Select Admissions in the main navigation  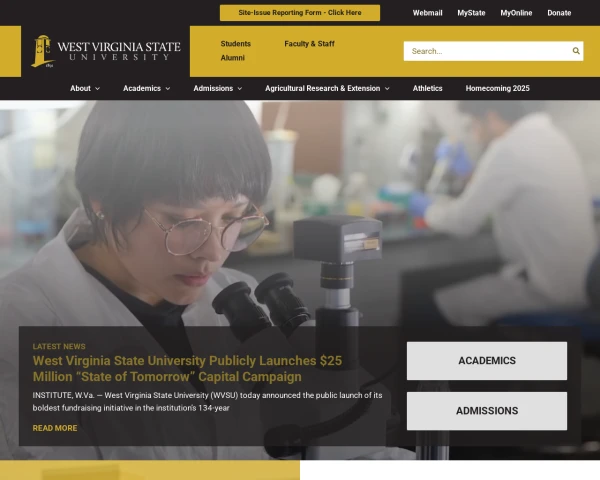[213, 88]
